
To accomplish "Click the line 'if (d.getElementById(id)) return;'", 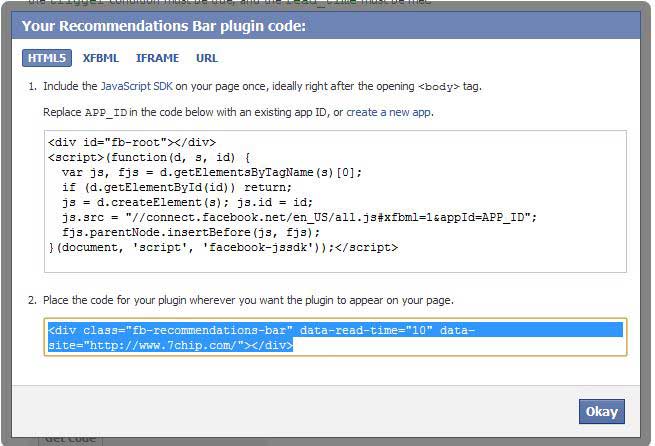I will click(x=177, y=187).
